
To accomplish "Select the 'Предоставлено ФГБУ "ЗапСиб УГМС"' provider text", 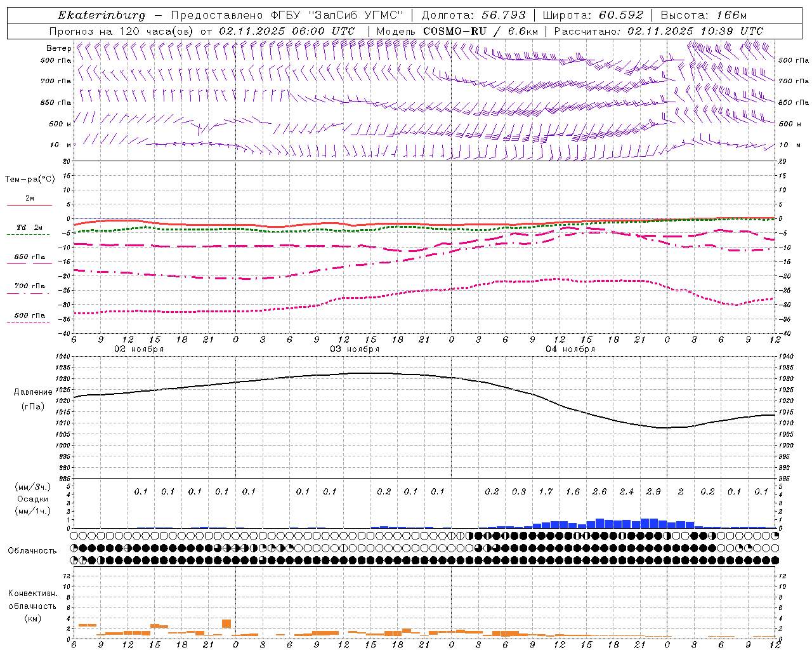I will 288,15.
